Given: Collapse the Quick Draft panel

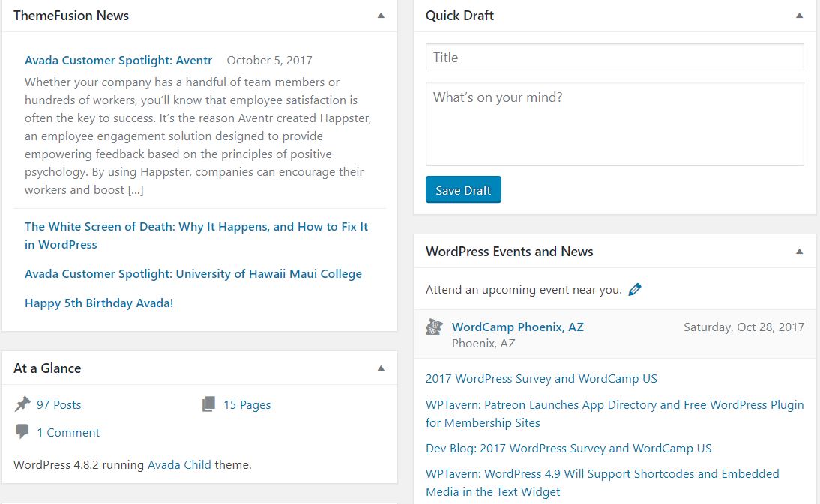Looking at the screenshot, I should pos(799,15).
